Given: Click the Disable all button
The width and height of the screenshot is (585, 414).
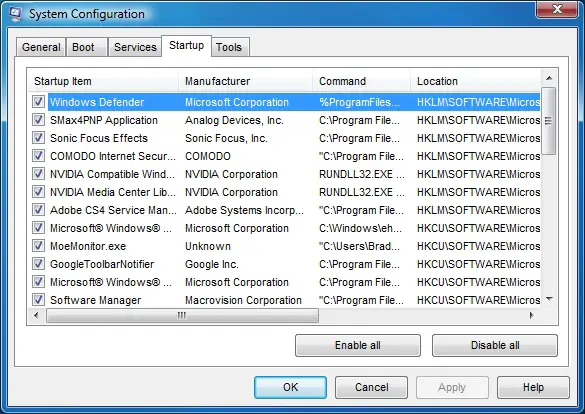Looking at the screenshot, I should (495, 345).
